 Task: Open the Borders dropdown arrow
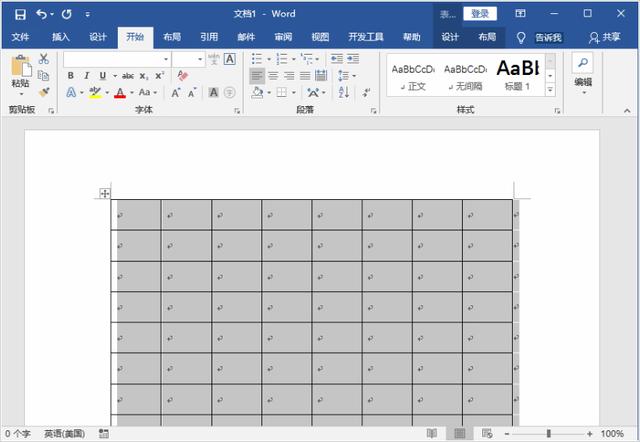[x=293, y=93]
